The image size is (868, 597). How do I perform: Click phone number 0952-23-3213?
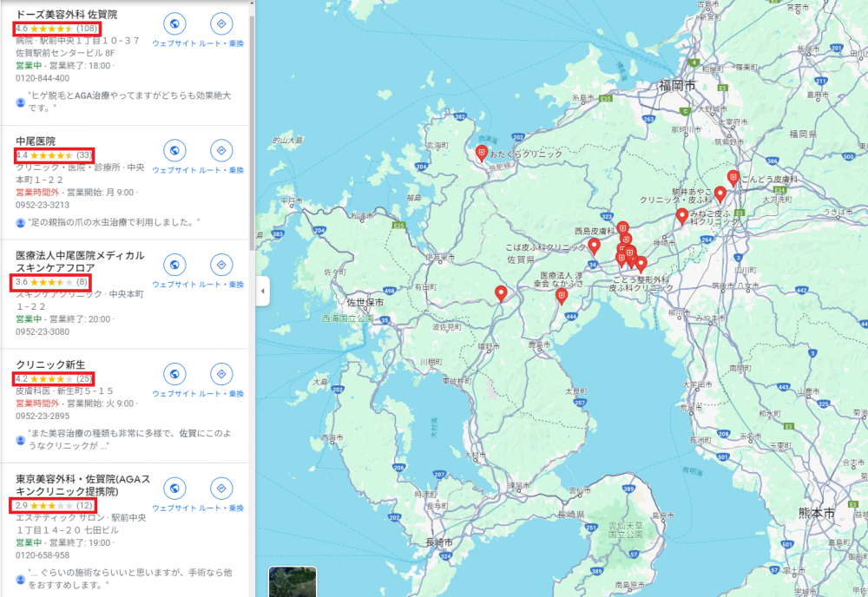click(x=43, y=206)
